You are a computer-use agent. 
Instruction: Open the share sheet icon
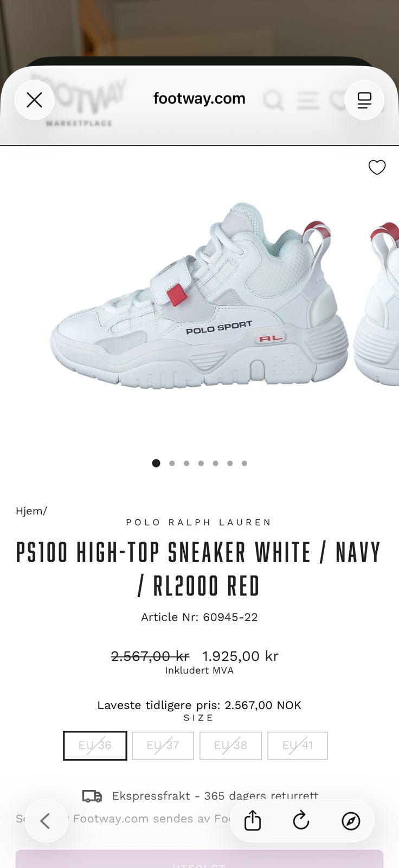[253, 821]
